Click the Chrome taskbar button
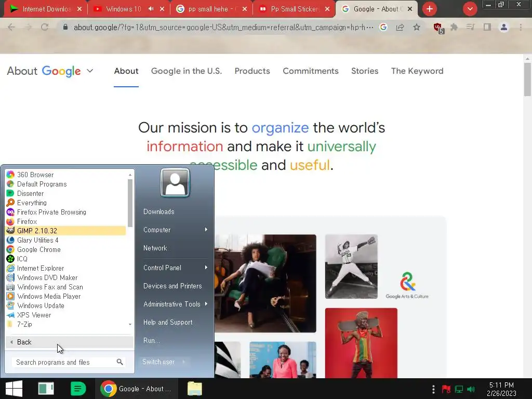The height and width of the screenshot is (399, 532). coord(137,389)
